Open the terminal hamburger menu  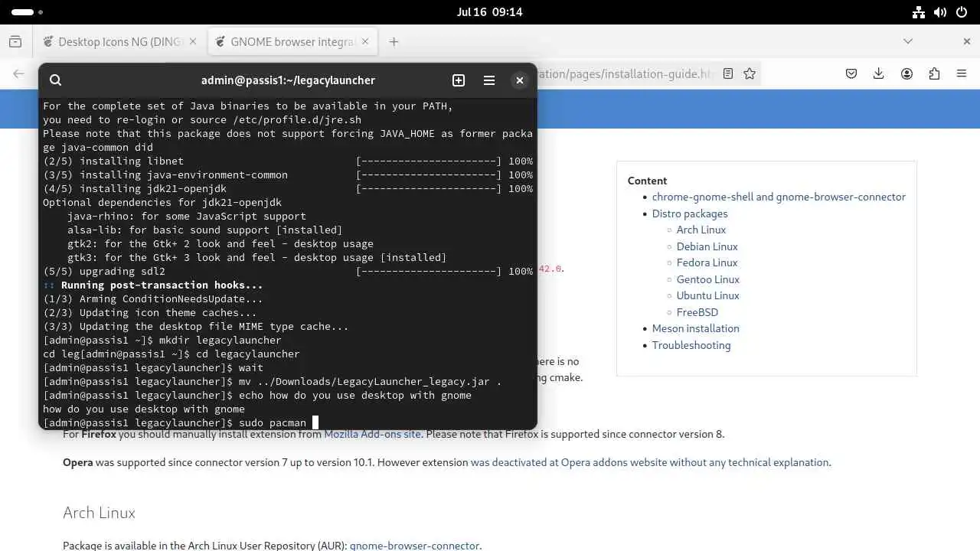[x=489, y=80]
